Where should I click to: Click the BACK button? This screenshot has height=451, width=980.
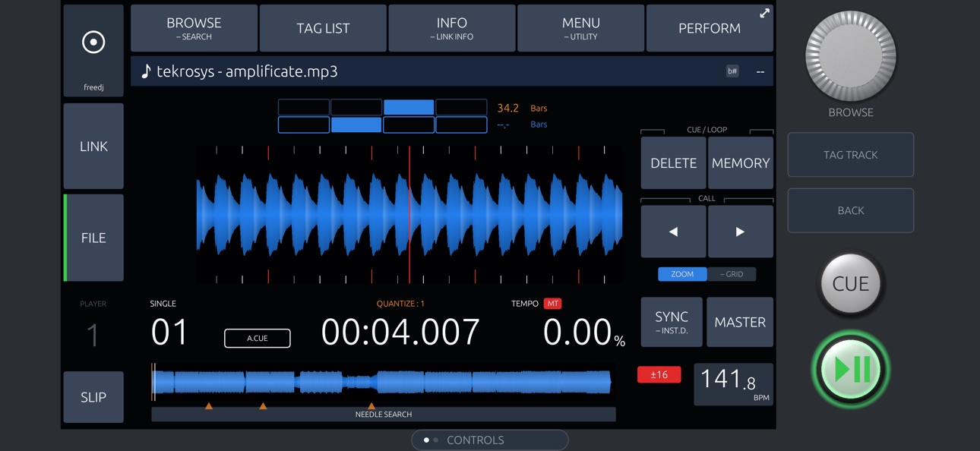point(851,210)
